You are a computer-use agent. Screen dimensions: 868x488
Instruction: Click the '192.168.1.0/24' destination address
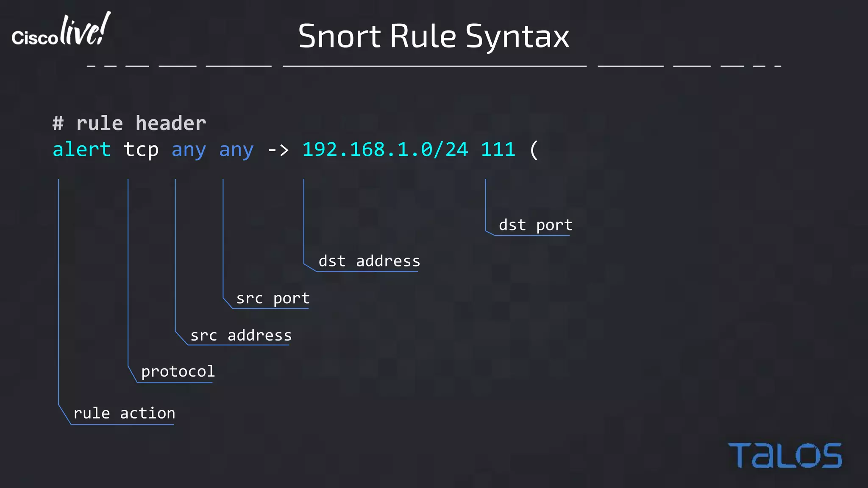point(385,150)
